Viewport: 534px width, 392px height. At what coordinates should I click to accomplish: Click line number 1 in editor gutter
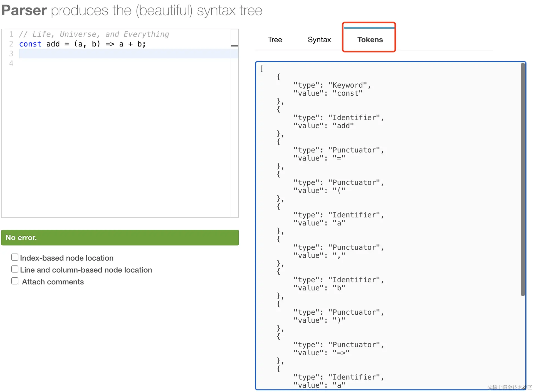point(11,34)
